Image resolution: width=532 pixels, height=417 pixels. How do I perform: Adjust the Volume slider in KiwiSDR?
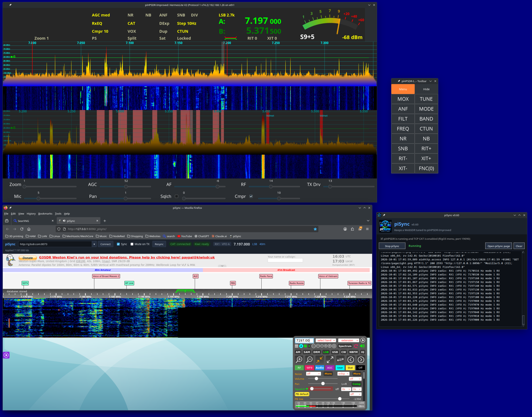pyautogui.click(x=323, y=379)
